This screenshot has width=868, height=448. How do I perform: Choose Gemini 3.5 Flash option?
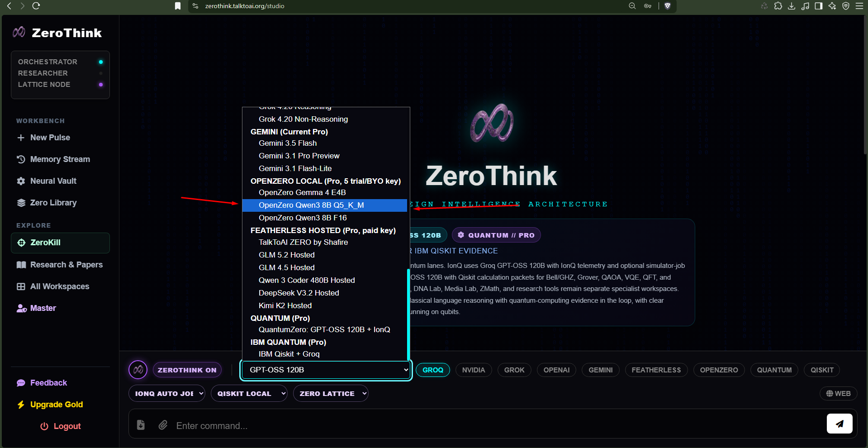coord(325,143)
